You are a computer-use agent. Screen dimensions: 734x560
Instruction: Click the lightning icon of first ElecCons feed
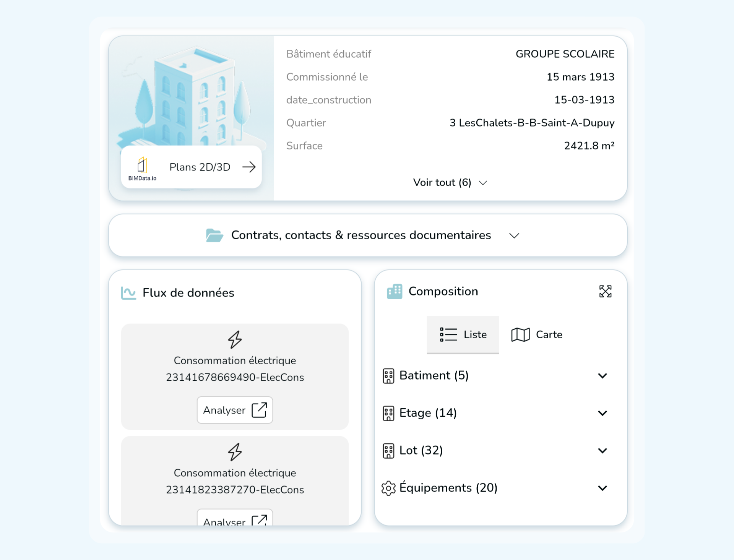click(235, 339)
